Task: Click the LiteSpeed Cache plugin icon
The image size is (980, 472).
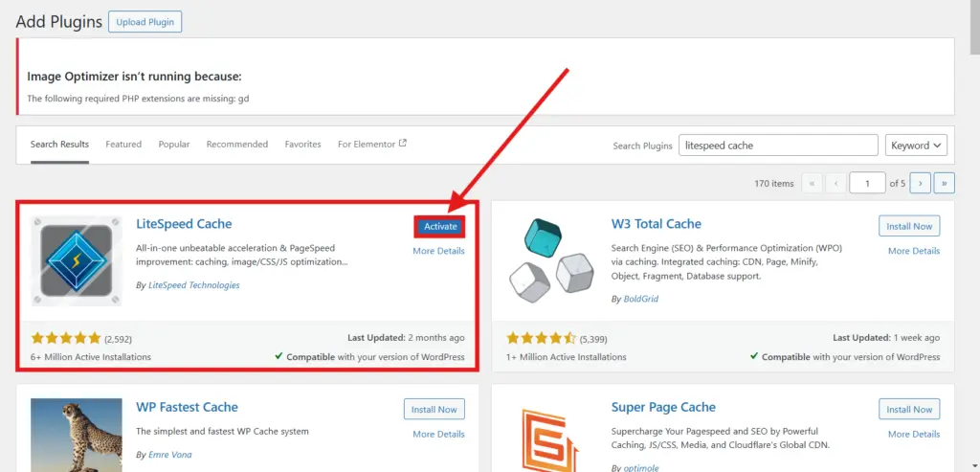Action: pos(77,260)
